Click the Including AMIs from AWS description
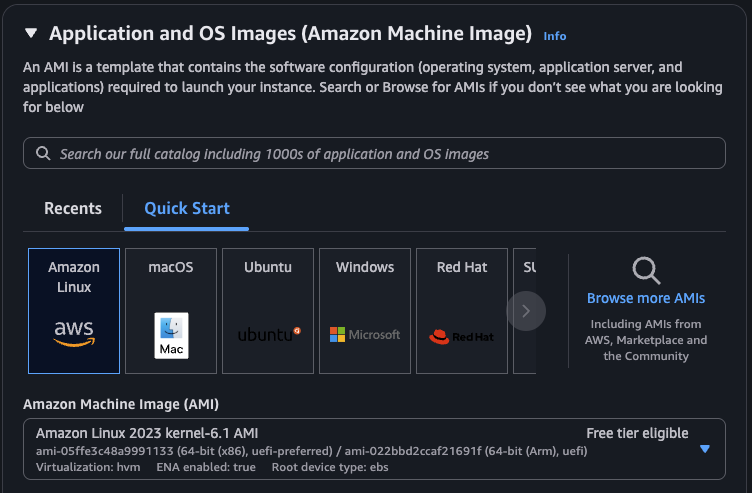Image resolution: width=752 pixels, height=493 pixels. coord(646,340)
